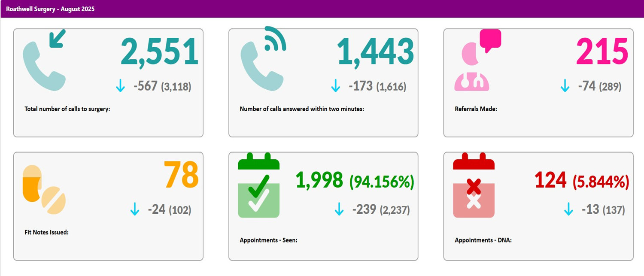
Task: Click the down arrow beside -24
Action: click(x=135, y=209)
